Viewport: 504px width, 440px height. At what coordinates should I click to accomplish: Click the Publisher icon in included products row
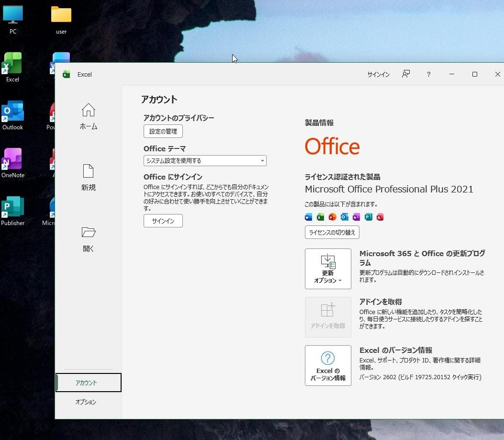[368, 217]
